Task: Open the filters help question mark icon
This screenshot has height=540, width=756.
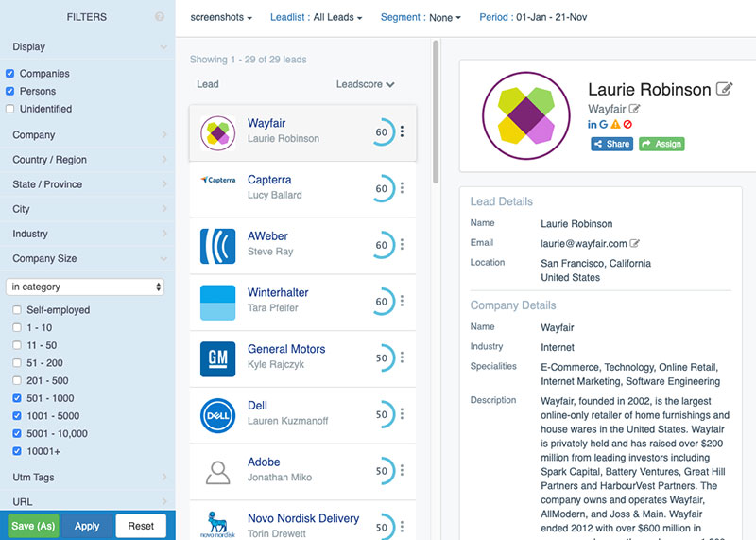Action: pos(160,17)
